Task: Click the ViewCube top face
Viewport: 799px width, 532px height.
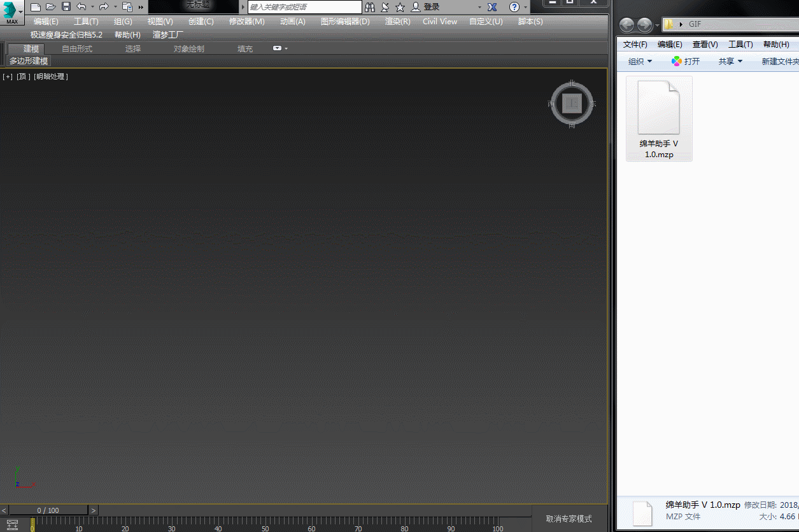Action: click(572, 103)
